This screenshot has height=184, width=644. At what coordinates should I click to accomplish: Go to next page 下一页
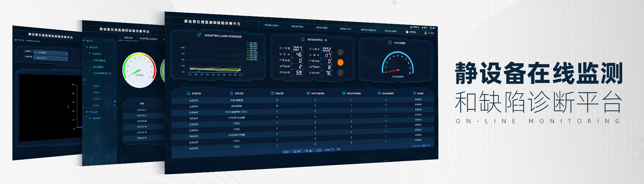[x=309, y=151]
